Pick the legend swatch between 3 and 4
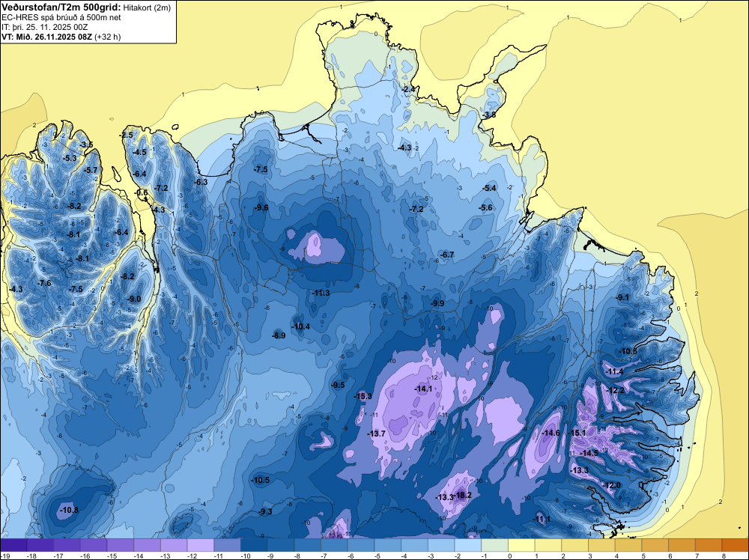749x560 pixels. coord(602,545)
